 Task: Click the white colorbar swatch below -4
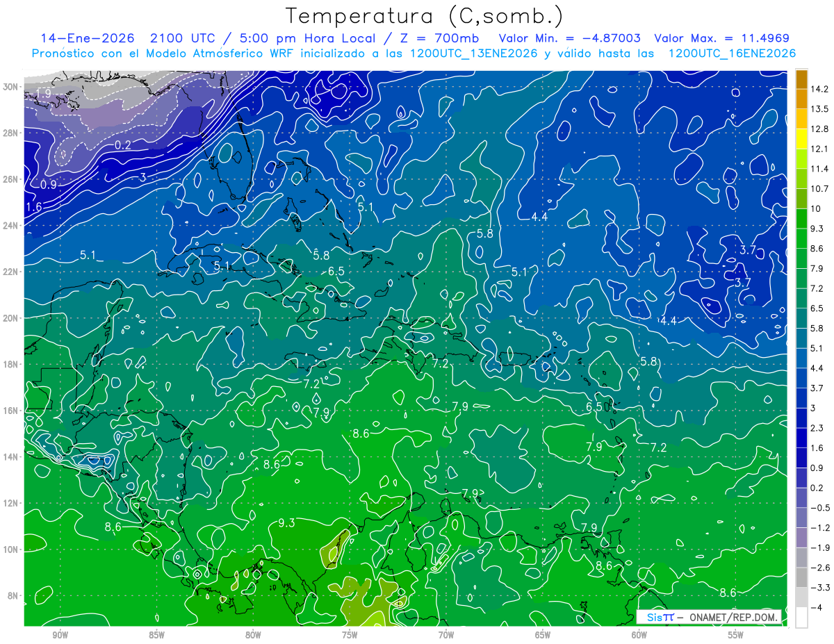click(x=801, y=617)
